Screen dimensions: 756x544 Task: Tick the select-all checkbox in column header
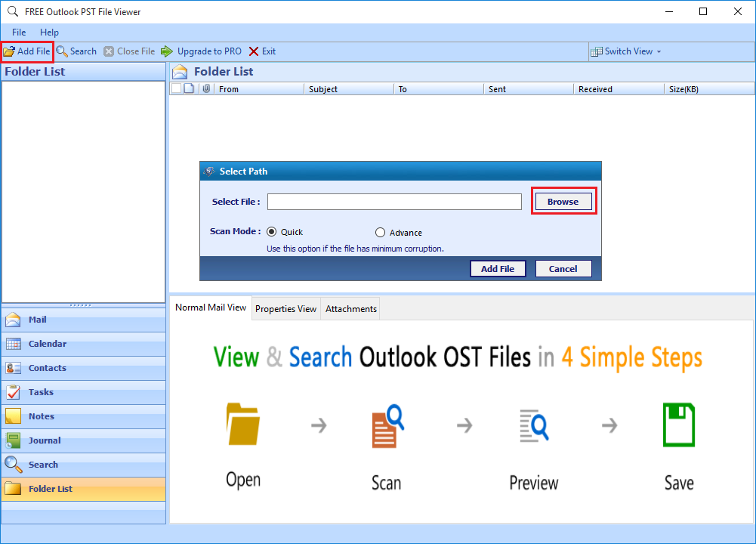coord(177,88)
